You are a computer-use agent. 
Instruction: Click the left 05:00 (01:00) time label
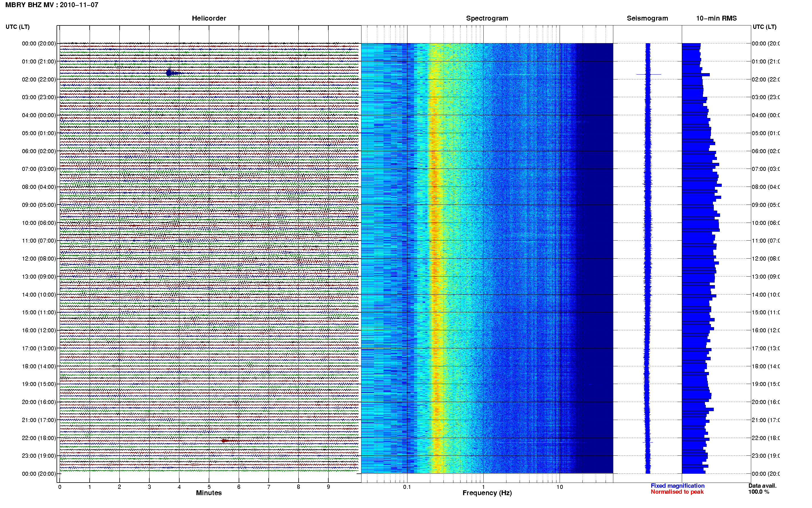39,133
